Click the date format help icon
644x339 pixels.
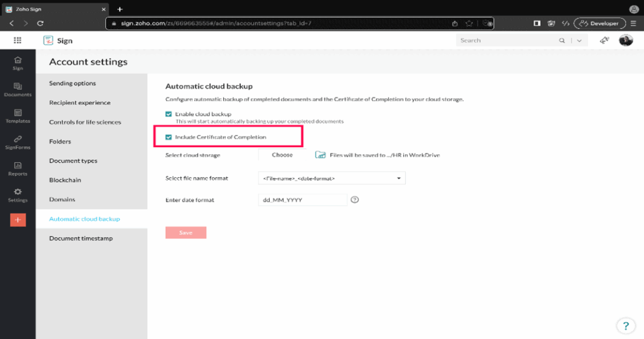pyautogui.click(x=355, y=200)
